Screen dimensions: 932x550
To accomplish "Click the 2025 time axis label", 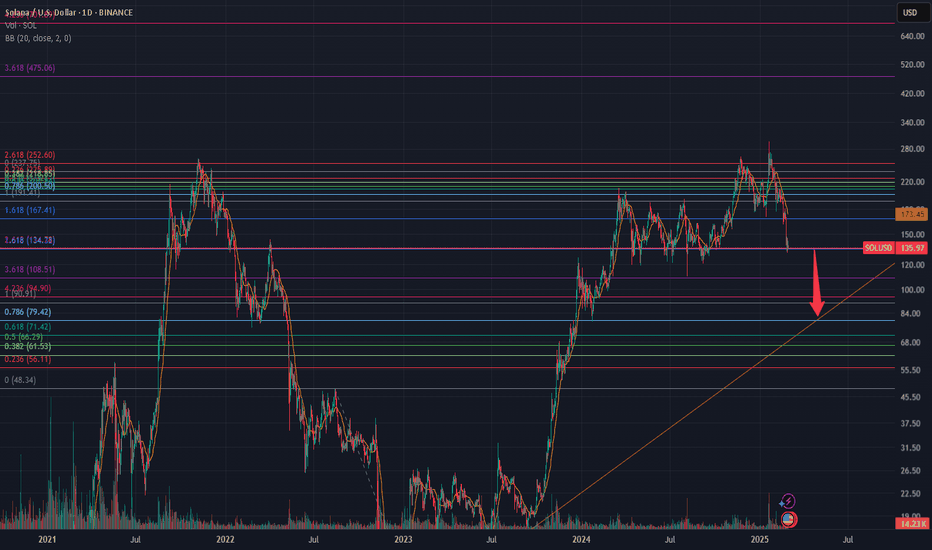I will (x=760, y=539).
